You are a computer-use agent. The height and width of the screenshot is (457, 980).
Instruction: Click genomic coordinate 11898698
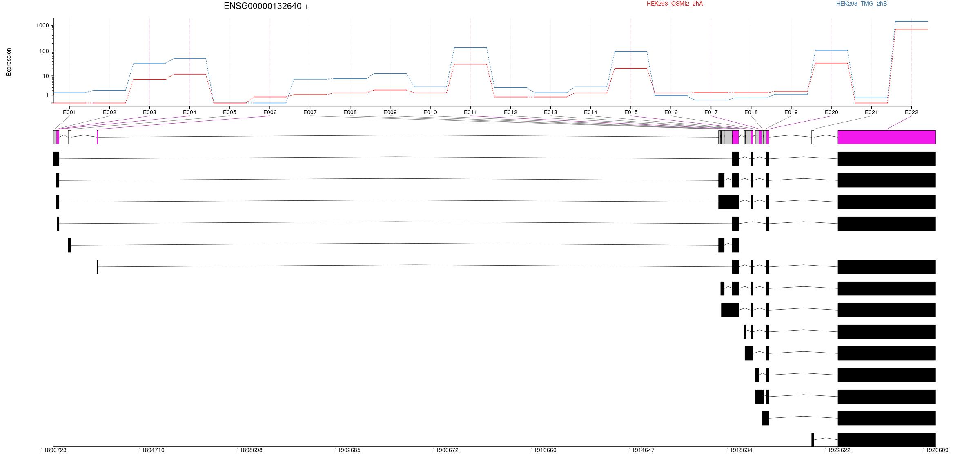tap(249, 450)
